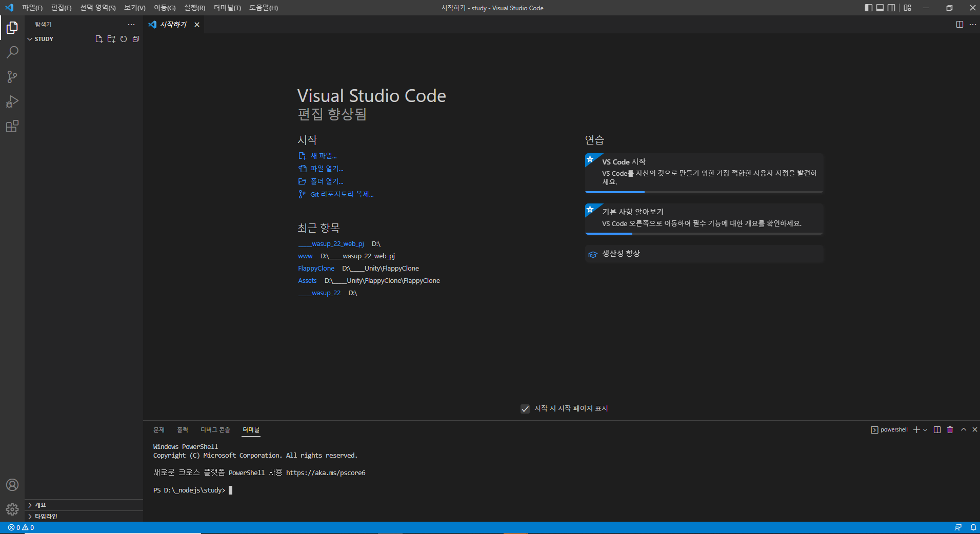Open the Explorer view in activity bar

coord(12,28)
